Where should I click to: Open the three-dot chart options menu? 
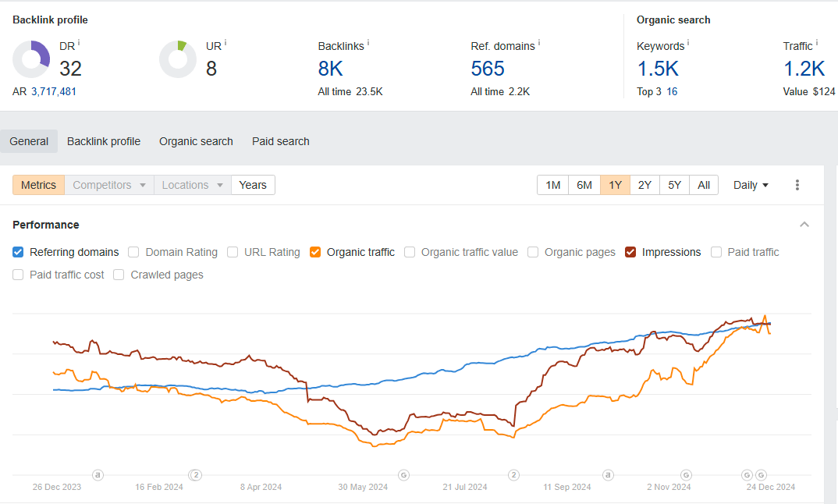point(797,185)
